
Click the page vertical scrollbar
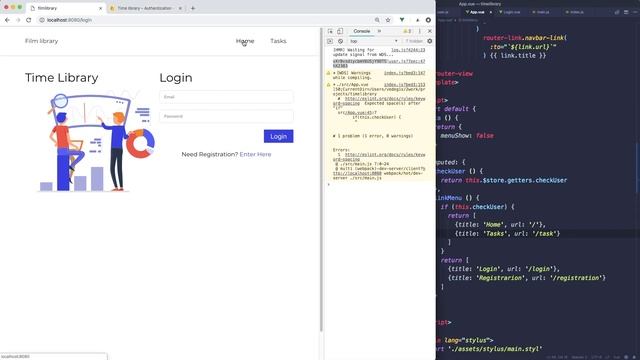322,180
